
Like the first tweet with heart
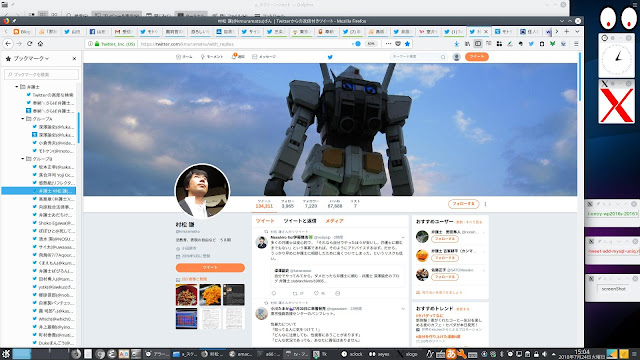click(x=316, y=293)
